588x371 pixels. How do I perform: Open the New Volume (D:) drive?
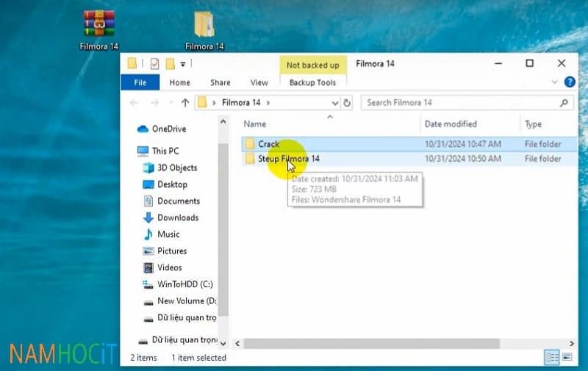tap(180, 301)
